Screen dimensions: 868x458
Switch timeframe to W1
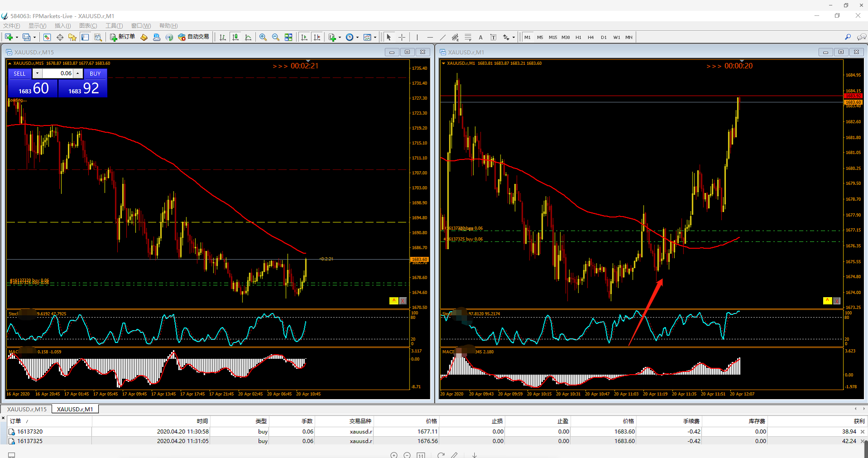tap(616, 37)
